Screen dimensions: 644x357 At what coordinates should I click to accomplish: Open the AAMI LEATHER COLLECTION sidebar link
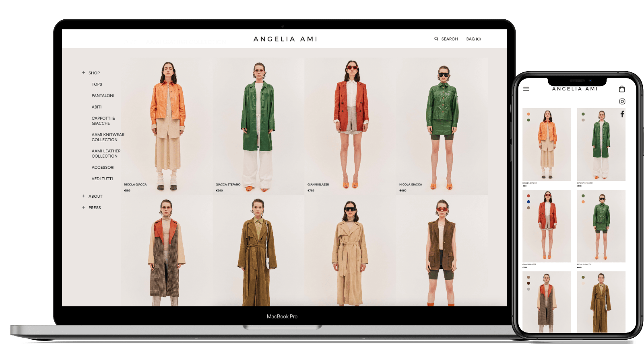click(106, 154)
